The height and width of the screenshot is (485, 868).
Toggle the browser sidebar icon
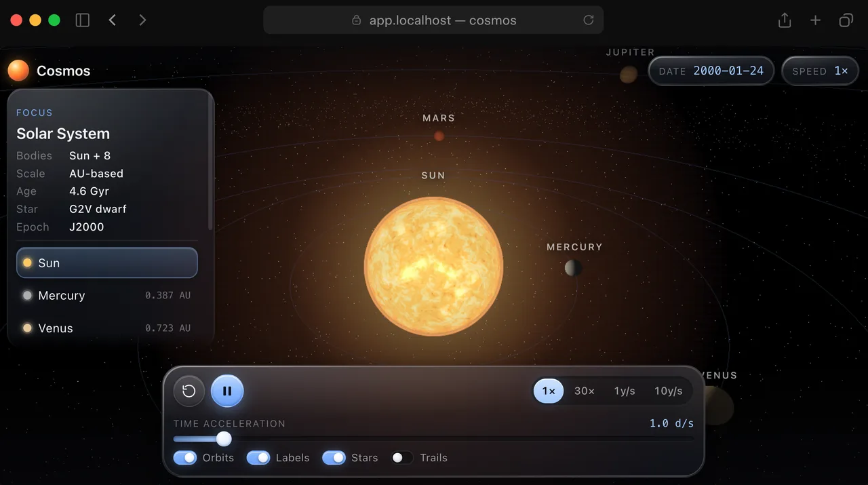[x=83, y=20]
